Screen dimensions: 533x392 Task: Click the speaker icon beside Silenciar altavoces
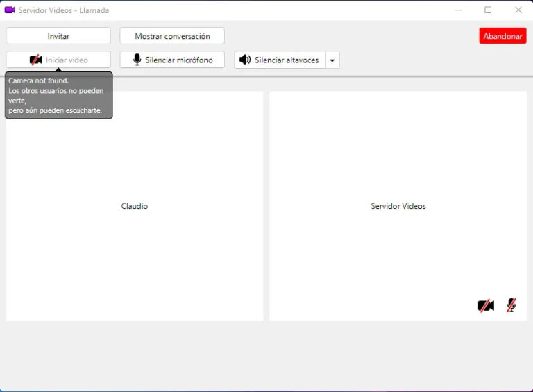[x=245, y=60]
